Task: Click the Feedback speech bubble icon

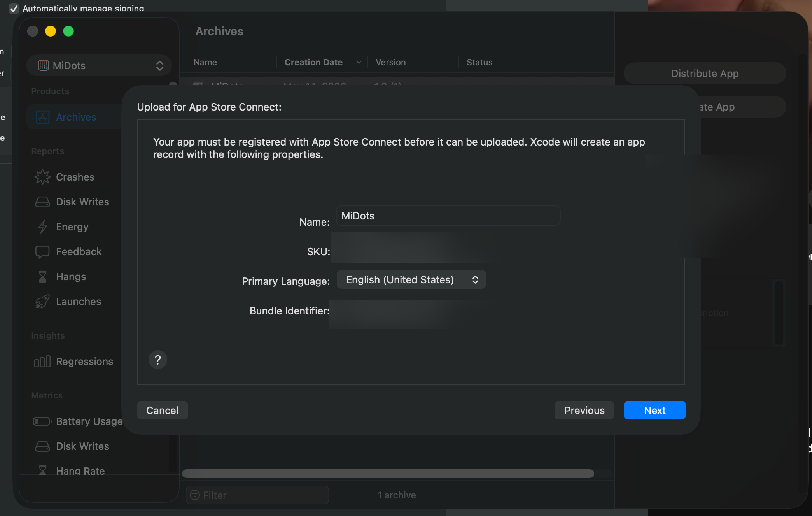Action: (42, 252)
